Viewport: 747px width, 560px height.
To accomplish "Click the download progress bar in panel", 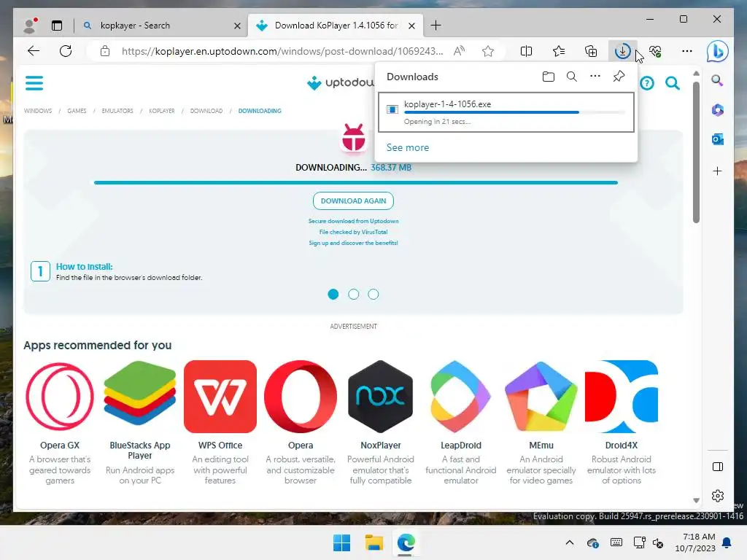I will [x=514, y=112].
